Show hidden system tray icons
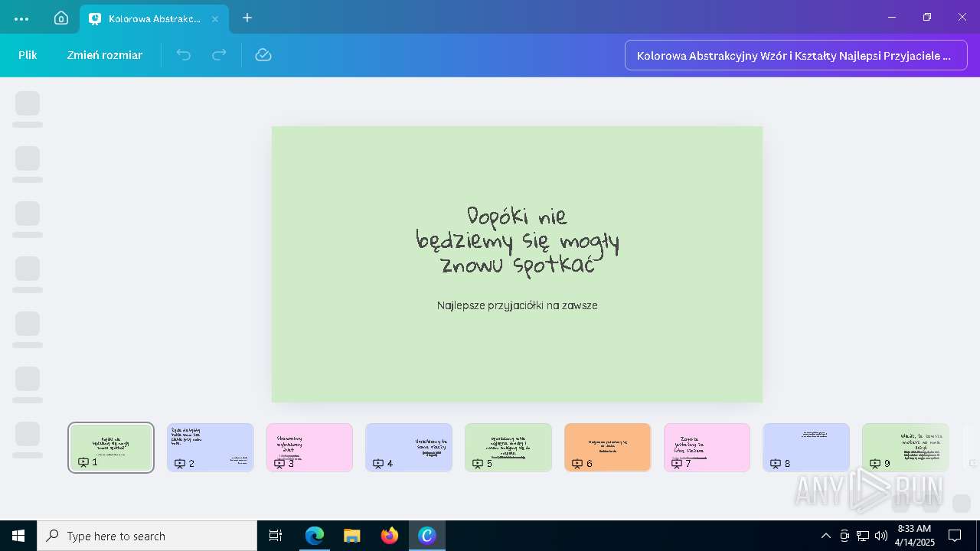Screen dimensions: 980x551 (825, 536)
